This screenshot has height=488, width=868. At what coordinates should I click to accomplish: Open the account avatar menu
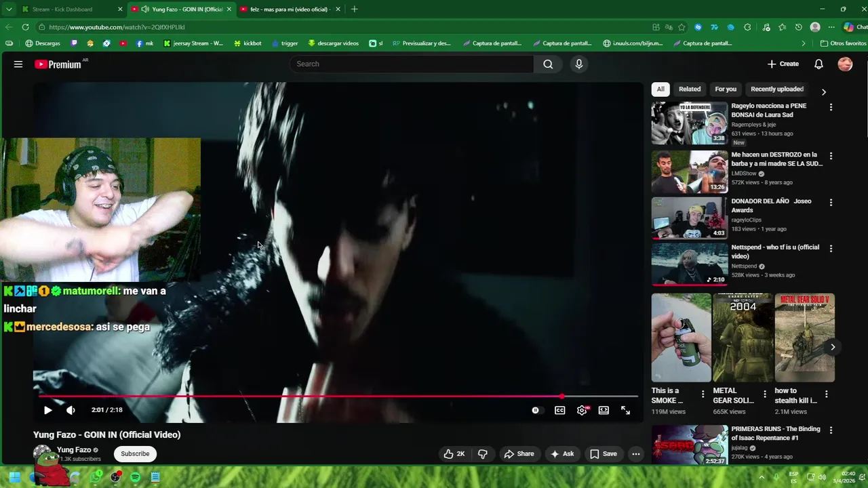[845, 64]
